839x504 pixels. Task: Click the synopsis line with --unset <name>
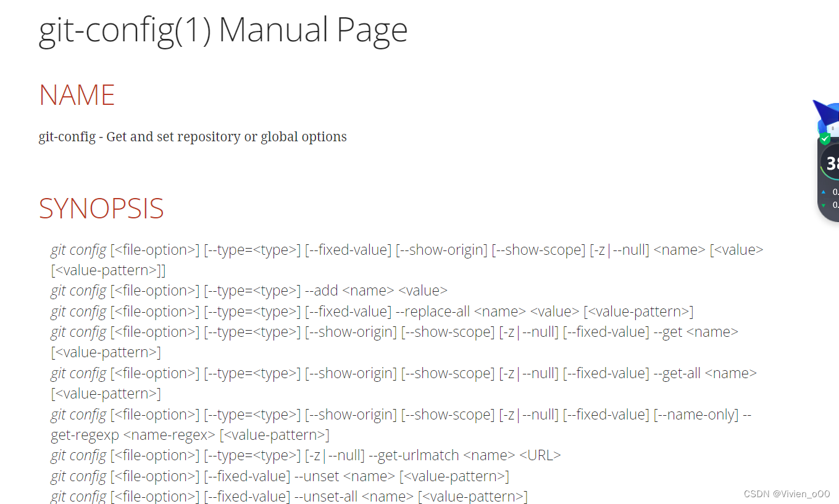click(280, 476)
